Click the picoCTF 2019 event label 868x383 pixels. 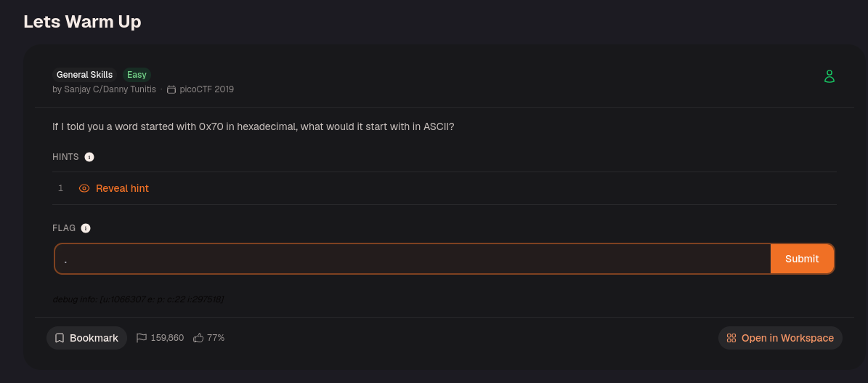206,89
